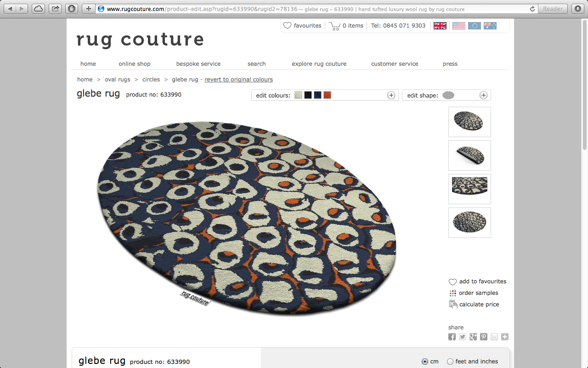Share the rug via Twitter icon
Viewport: 588px width, 368px height.
[x=463, y=337]
